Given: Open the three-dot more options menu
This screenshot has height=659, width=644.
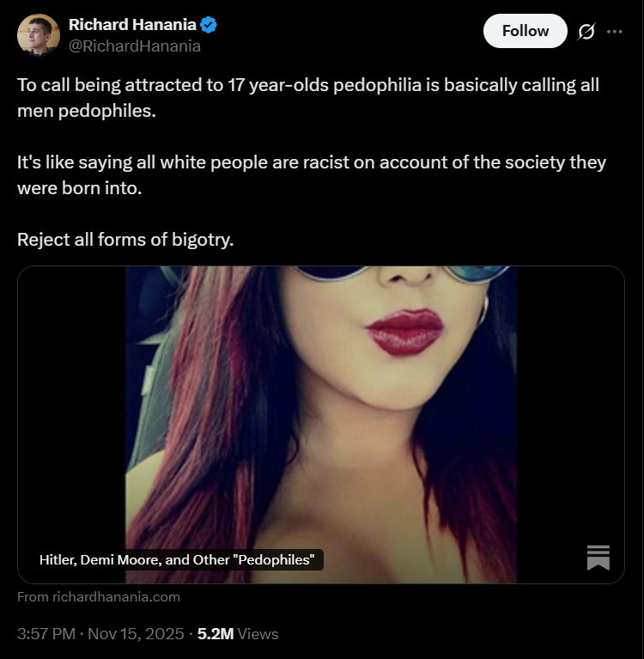Looking at the screenshot, I should tap(614, 32).
